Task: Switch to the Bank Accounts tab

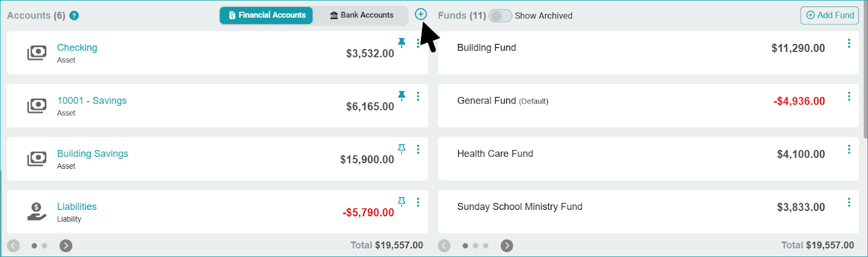Action: click(x=361, y=15)
